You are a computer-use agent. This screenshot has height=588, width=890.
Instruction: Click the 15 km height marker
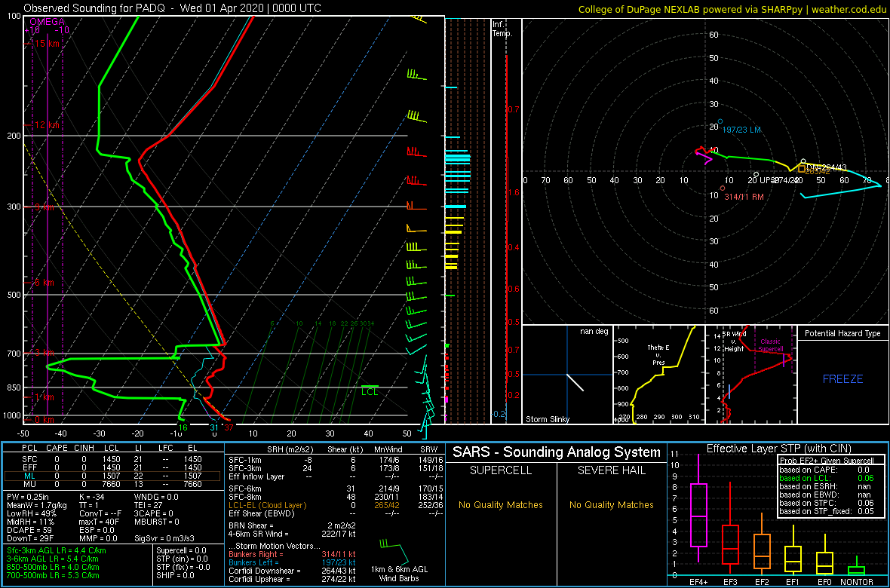tap(48, 44)
